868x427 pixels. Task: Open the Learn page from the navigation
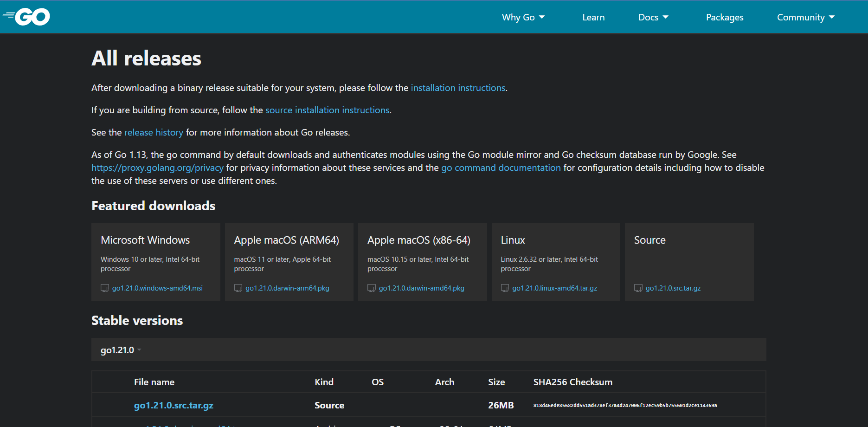tap(593, 17)
